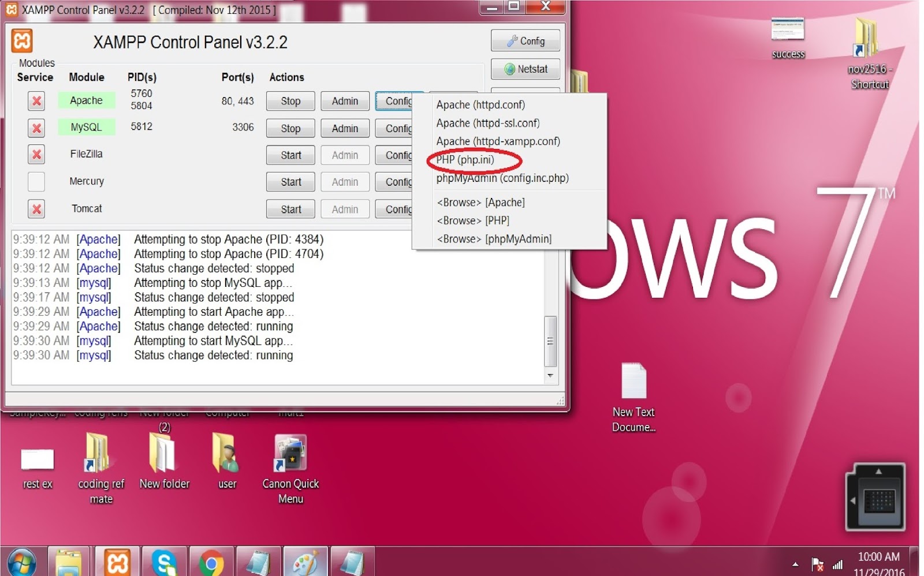Stop the Apache module
The width and height of the screenshot is (924, 576).
[x=290, y=101]
